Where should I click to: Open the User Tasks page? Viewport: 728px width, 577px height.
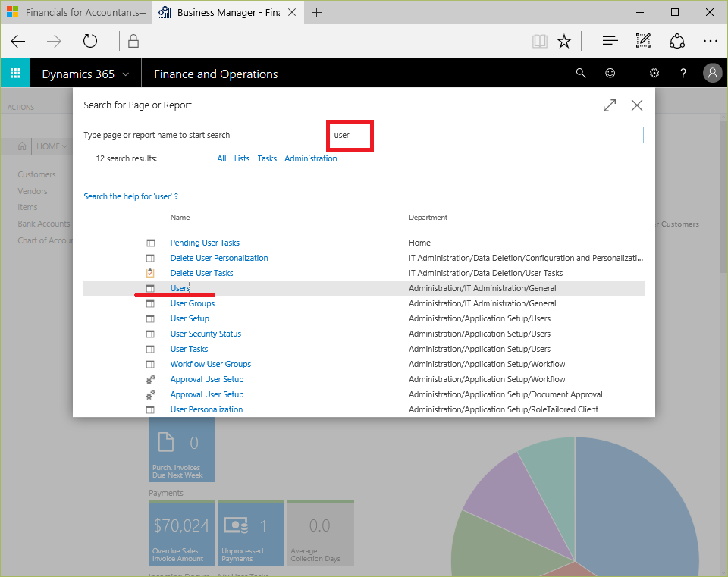click(189, 349)
